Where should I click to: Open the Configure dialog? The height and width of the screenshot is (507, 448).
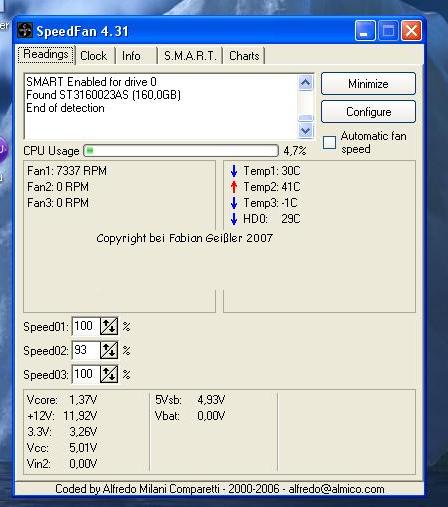pyautogui.click(x=368, y=112)
